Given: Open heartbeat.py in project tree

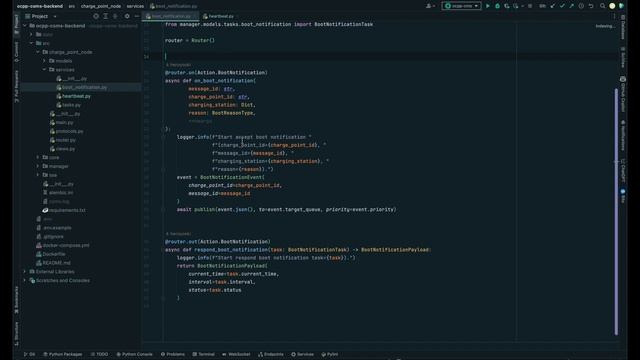Looking at the screenshot, I should pos(73,96).
